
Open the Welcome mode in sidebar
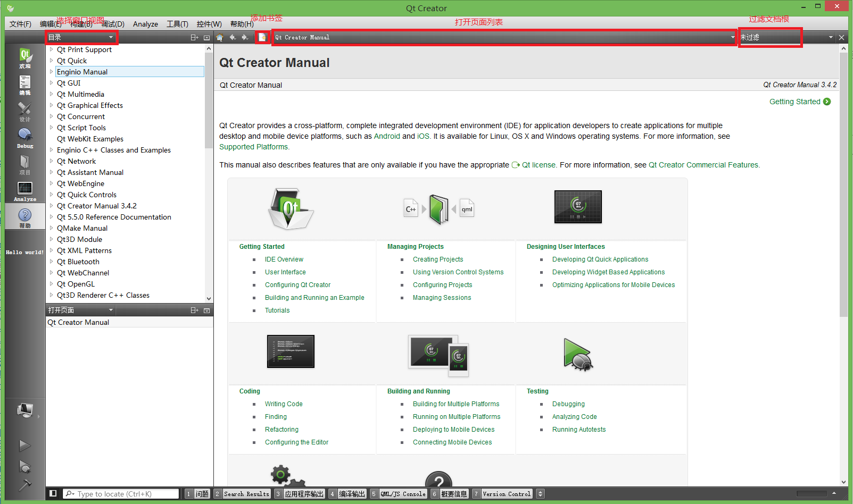pyautogui.click(x=25, y=57)
